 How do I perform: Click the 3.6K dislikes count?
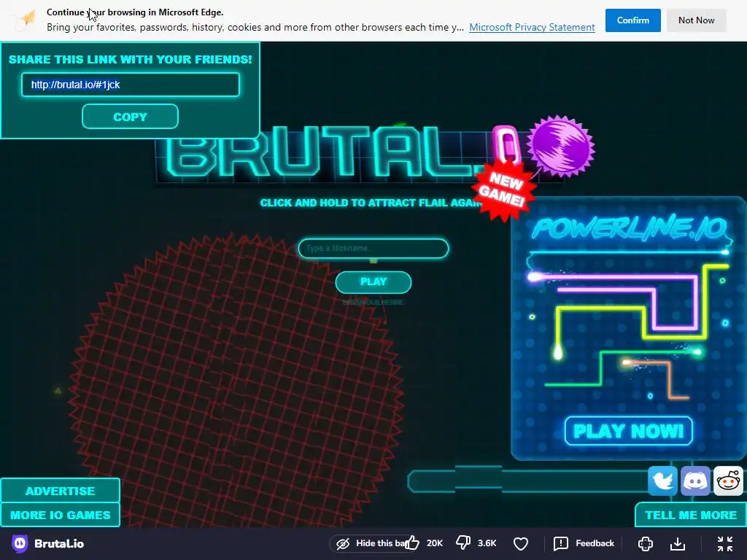click(x=487, y=543)
